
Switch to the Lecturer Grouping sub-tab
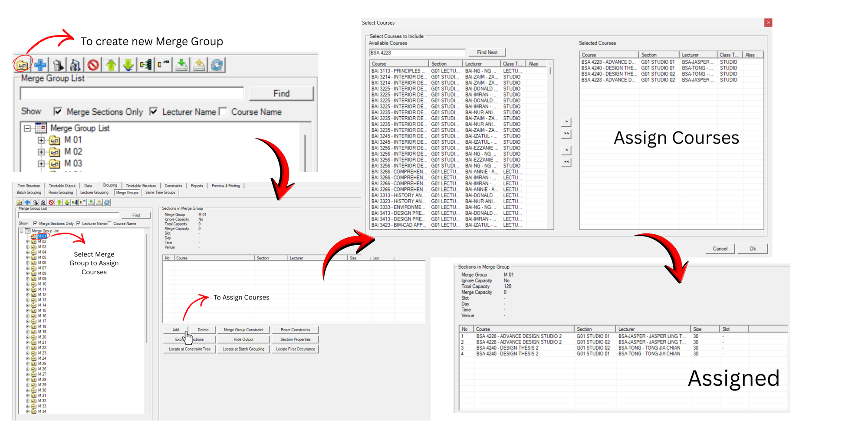tap(94, 193)
